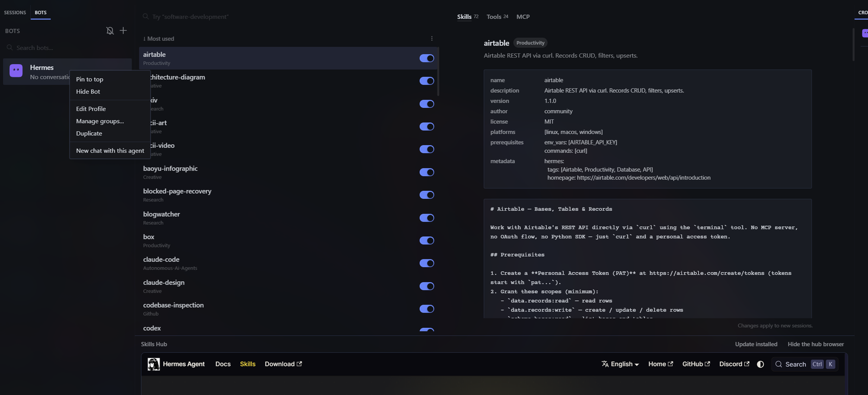Image resolution: width=868 pixels, height=395 pixels.
Task: Select the codebase-inspection skill row
Action: click(289, 309)
